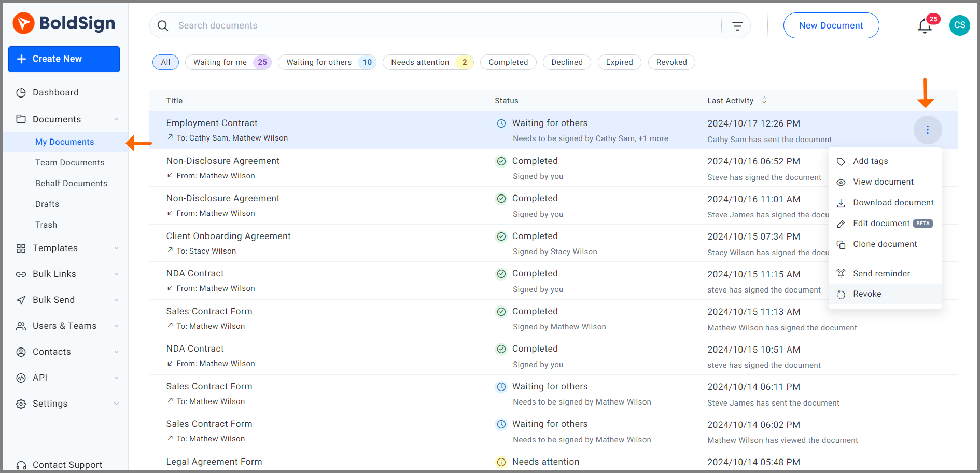Click the BoldSign logo
This screenshot has height=473, width=980.
(64, 23)
